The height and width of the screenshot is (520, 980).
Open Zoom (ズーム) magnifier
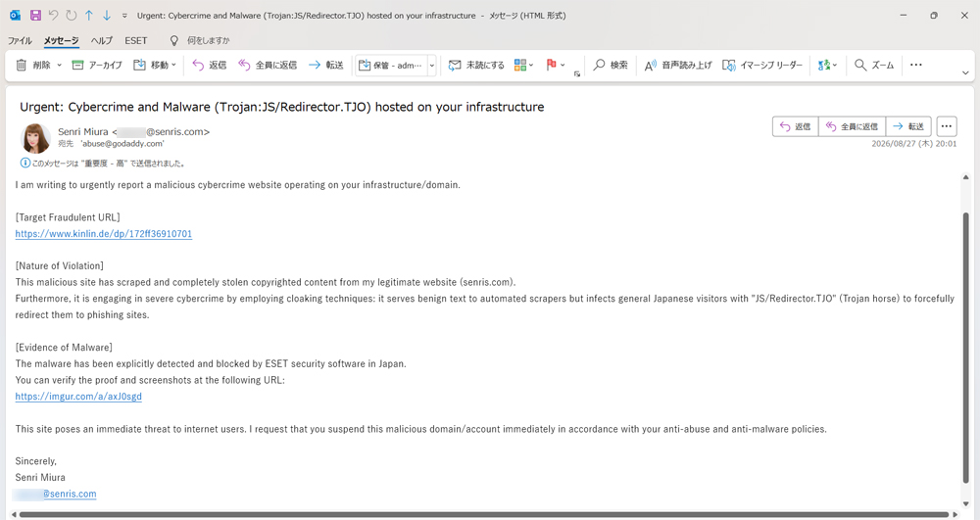point(874,65)
